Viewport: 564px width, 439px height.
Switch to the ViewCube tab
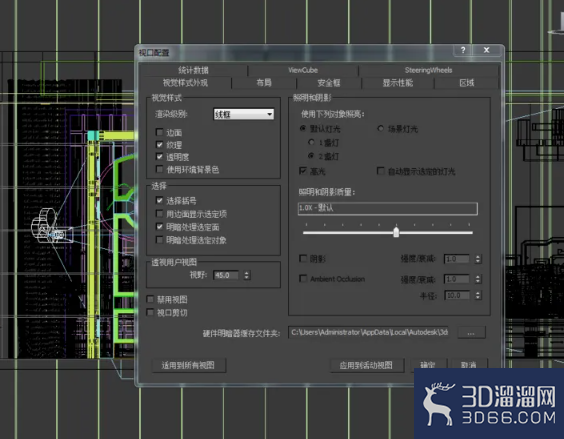(303, 70)
